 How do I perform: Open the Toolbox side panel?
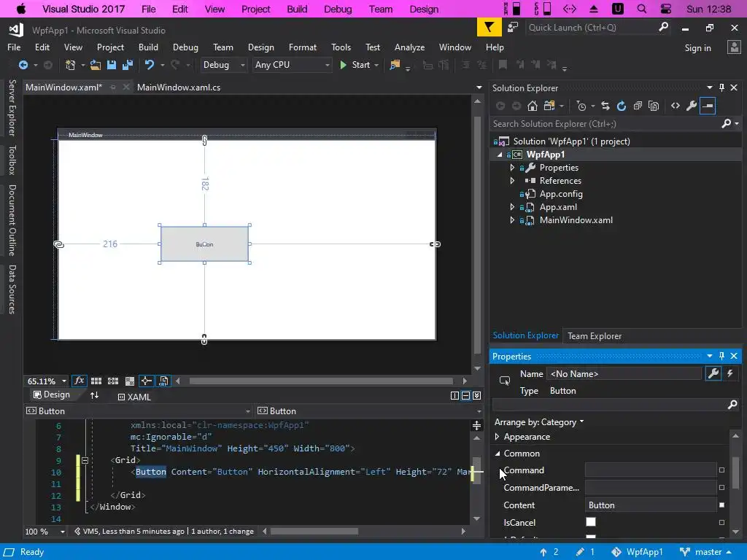coord(12,160)
